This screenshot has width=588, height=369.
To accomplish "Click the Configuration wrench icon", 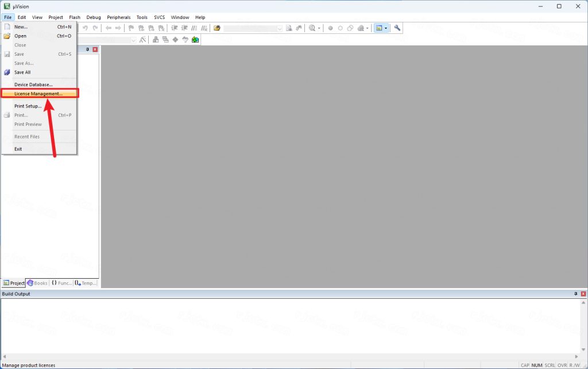I will click(396, 28).
